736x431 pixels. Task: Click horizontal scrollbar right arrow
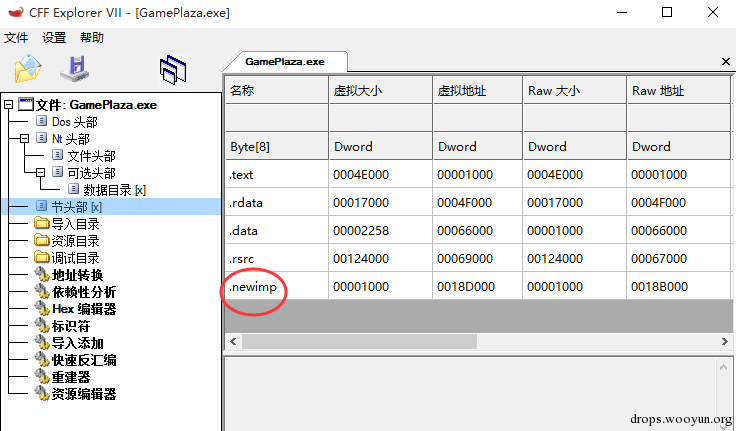[725, 341]
